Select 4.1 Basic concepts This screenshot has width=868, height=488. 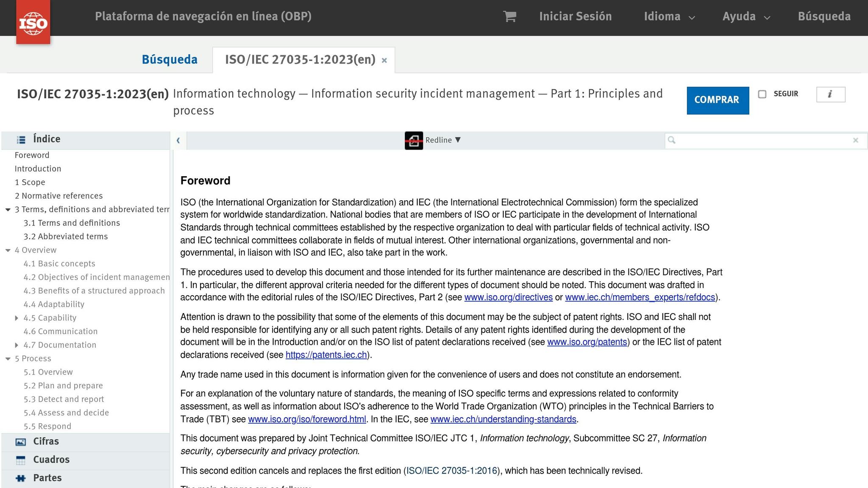[59, 264]
